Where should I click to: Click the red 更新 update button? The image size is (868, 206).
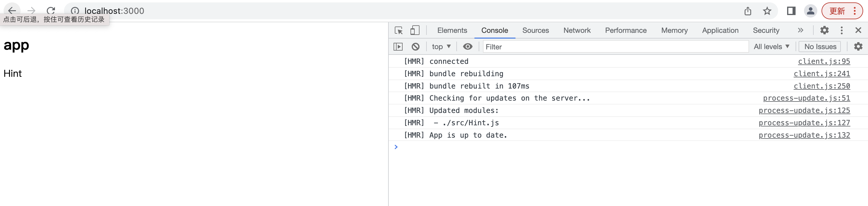842,11
